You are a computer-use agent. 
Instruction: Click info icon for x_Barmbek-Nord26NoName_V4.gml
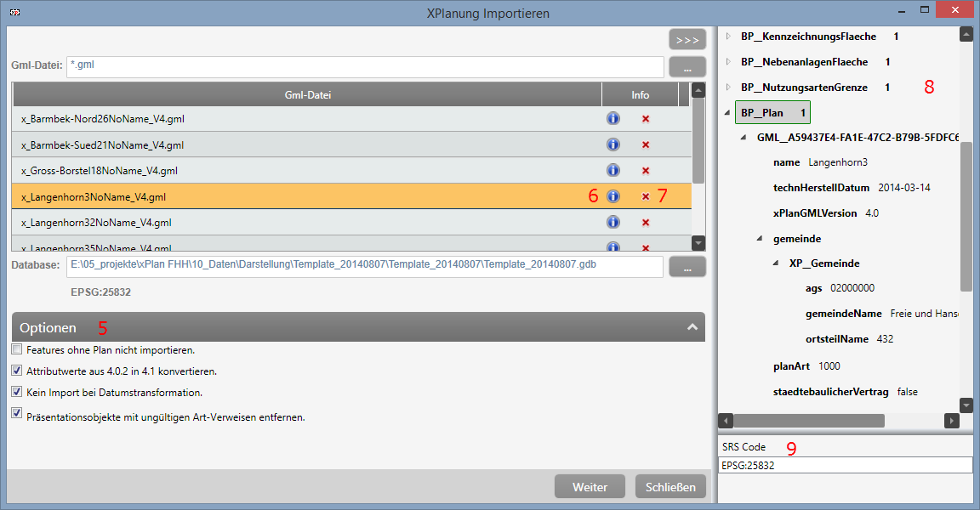coord(612,119)
